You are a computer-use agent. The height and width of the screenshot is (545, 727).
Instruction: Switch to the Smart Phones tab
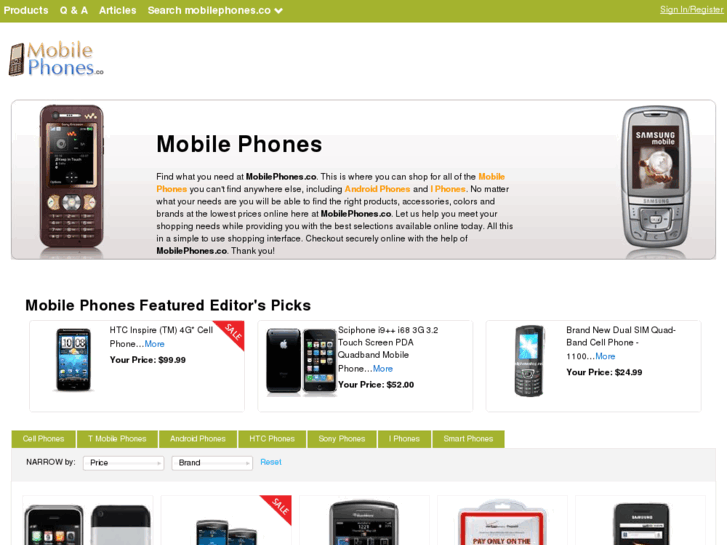click(468, 439)
